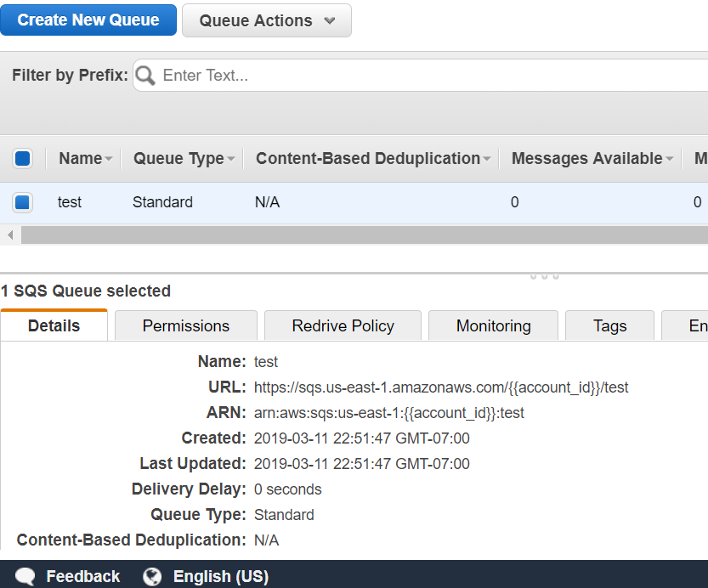Click the globe icon next to English (US)
708x588 pixels.
(x=151, y=576)
